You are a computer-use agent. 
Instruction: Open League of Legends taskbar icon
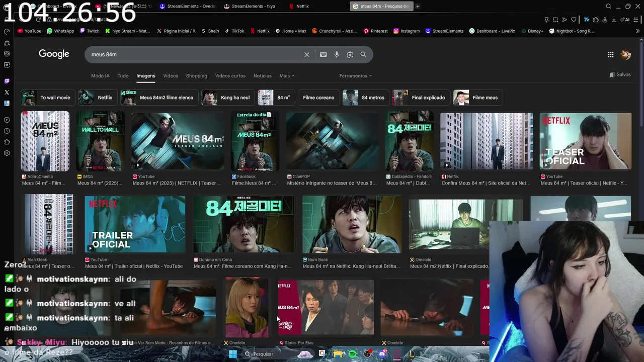click(412, 354)
